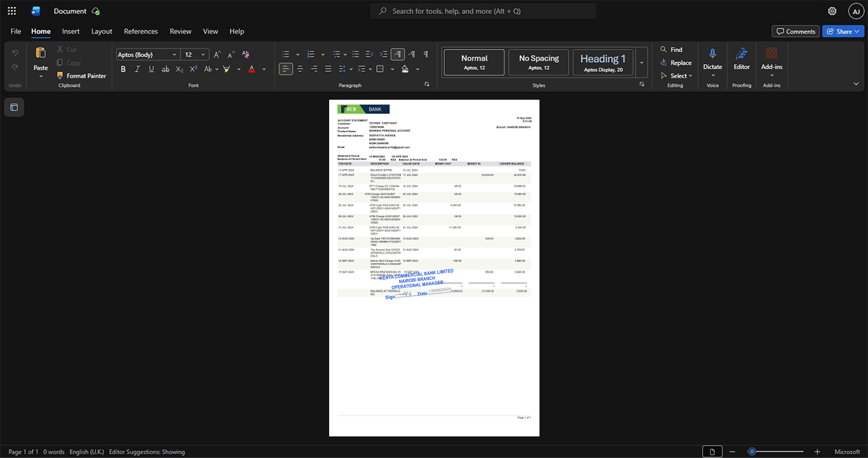
Task: Apply strikethrough formatting
Action: coord(165,69)
